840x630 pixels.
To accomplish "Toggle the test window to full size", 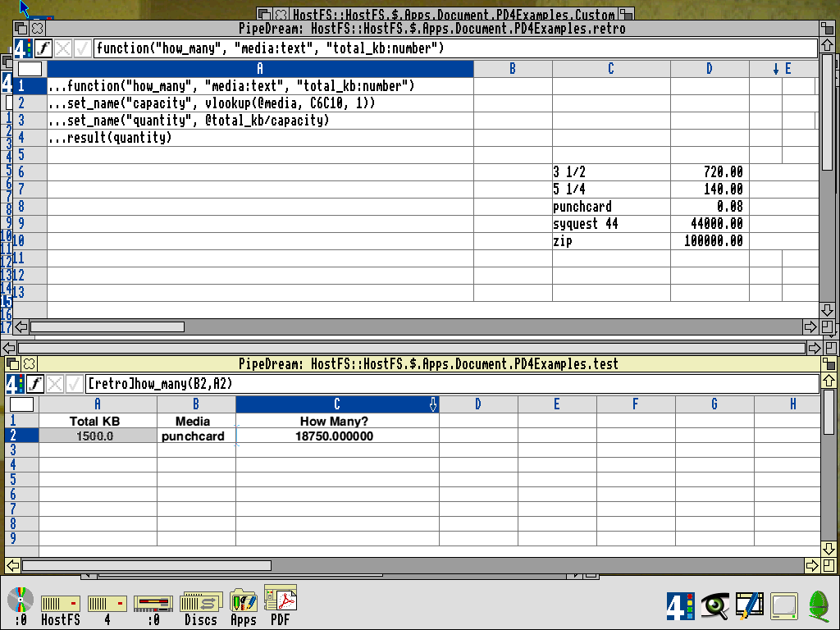I will click(829, 363).
